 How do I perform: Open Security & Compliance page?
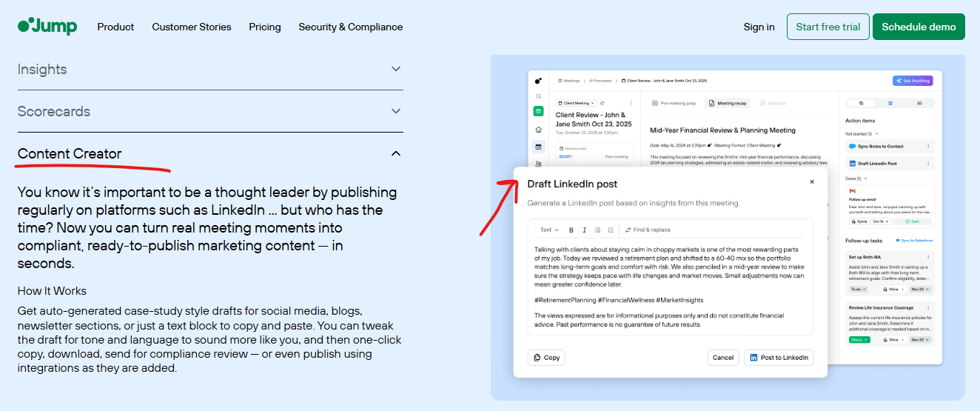pyautogui.click(x=351, y=27)
